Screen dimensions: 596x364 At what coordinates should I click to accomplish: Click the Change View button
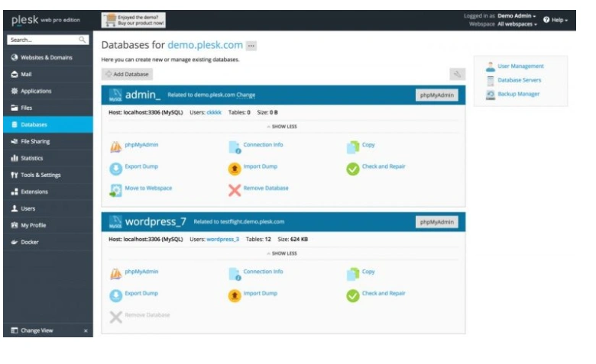click(x=32, y=330)
